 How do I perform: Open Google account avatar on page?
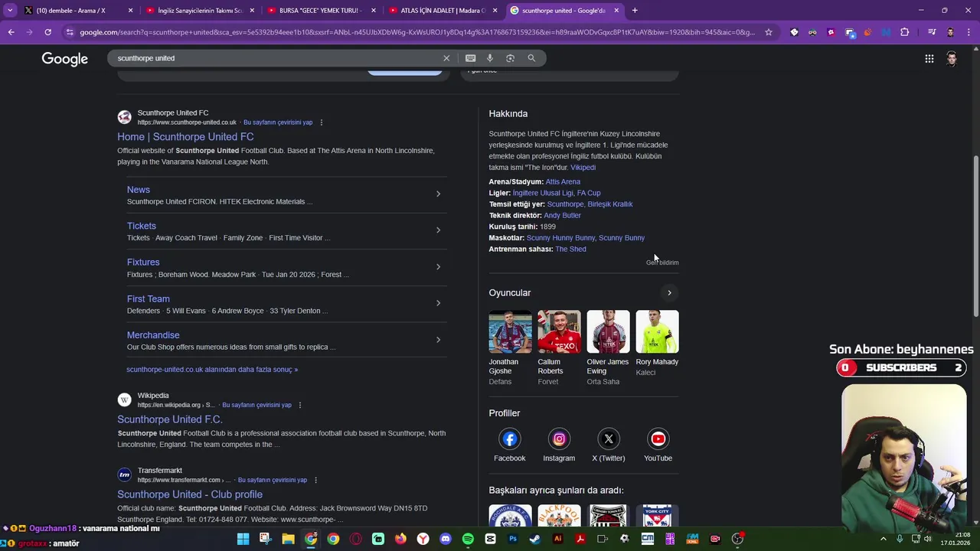[952, 59]
